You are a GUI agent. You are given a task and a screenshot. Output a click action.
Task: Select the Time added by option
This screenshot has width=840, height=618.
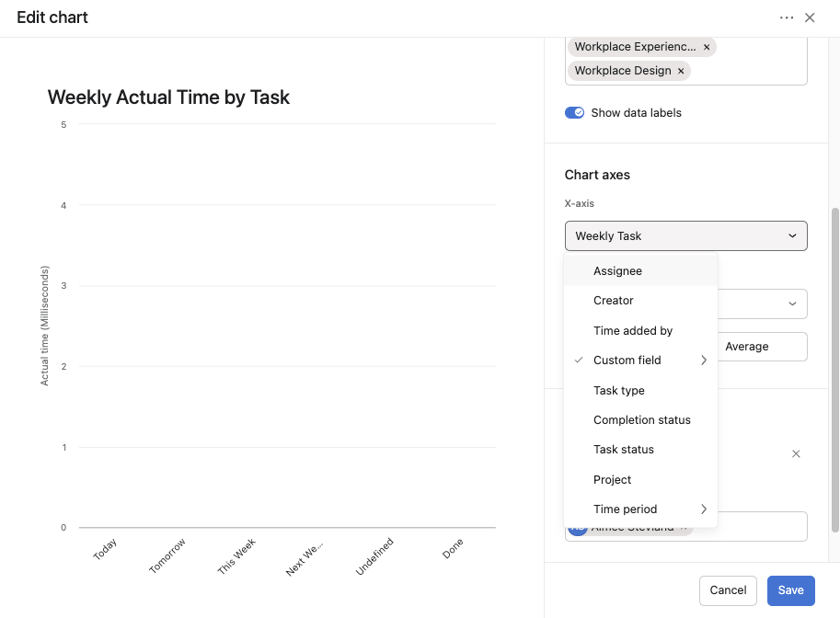coord(633,330)
